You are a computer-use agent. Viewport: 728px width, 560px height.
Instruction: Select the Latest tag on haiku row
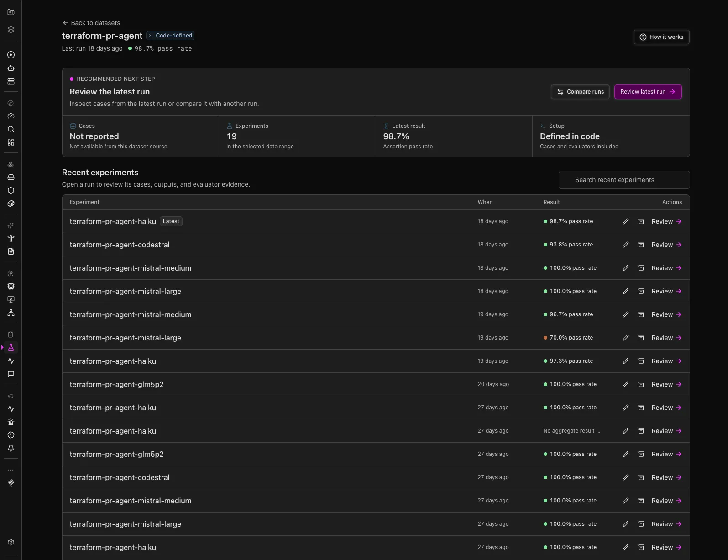(171, 221)
